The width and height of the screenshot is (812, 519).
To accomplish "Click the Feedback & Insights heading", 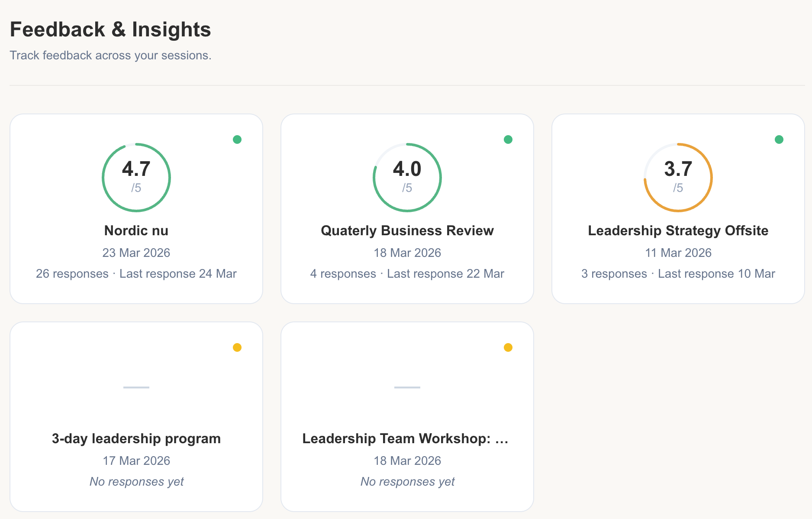I will [x=111, y=29].
